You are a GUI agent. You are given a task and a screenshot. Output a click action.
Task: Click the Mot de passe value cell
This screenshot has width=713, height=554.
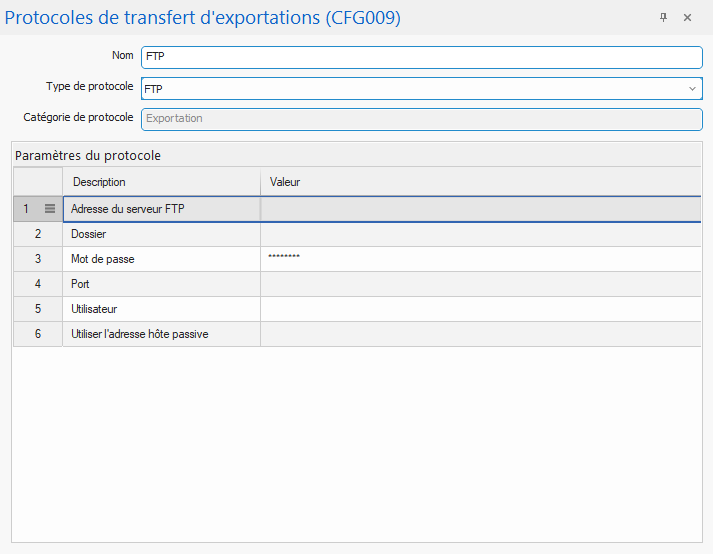pos(480,259)
